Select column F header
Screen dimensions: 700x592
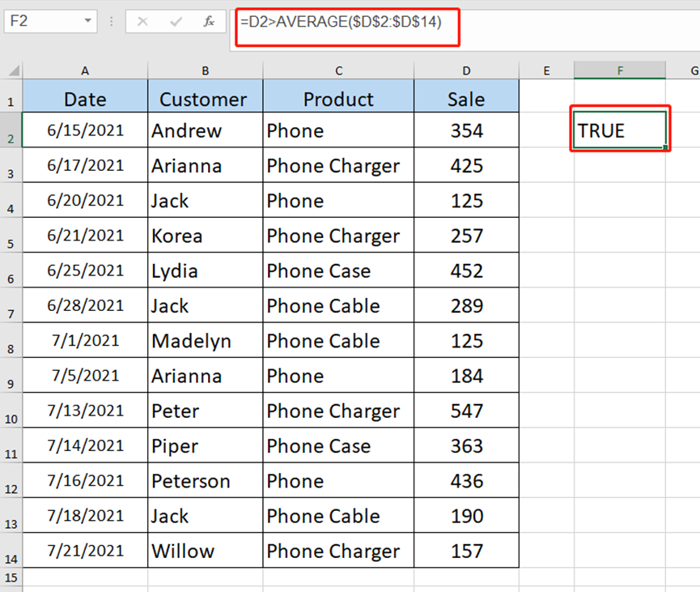619,70
